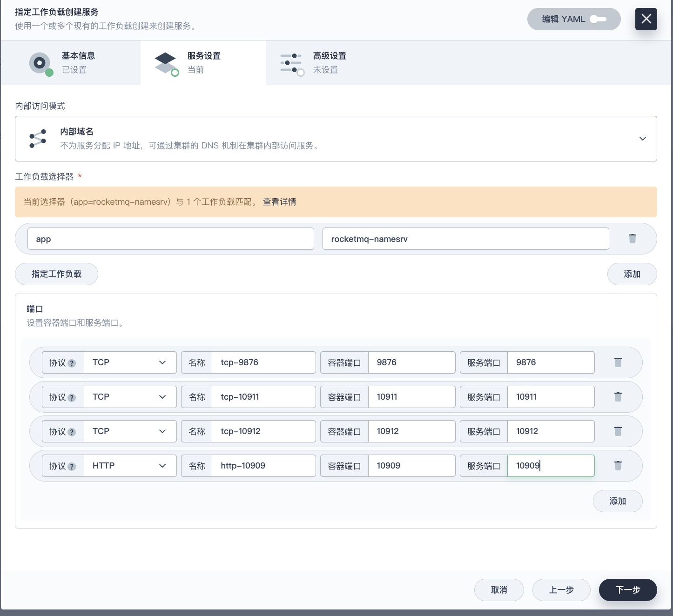Close the create service dialog
The width and height of the screenshot is (673, 616).
[x=646, y=19]
